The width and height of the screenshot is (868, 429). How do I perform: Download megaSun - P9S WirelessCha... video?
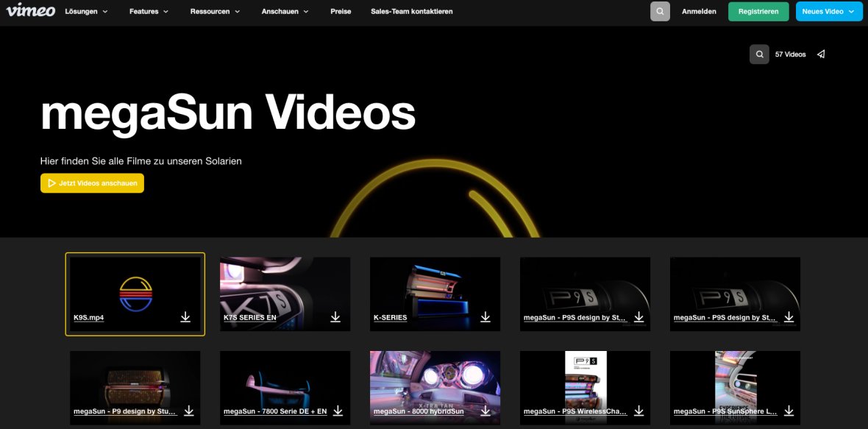pos(638,411)
